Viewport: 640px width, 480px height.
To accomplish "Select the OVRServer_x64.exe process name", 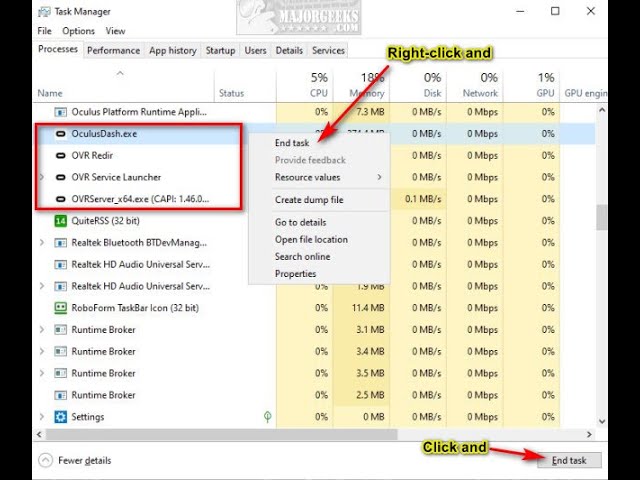I will tap(140, 199).
